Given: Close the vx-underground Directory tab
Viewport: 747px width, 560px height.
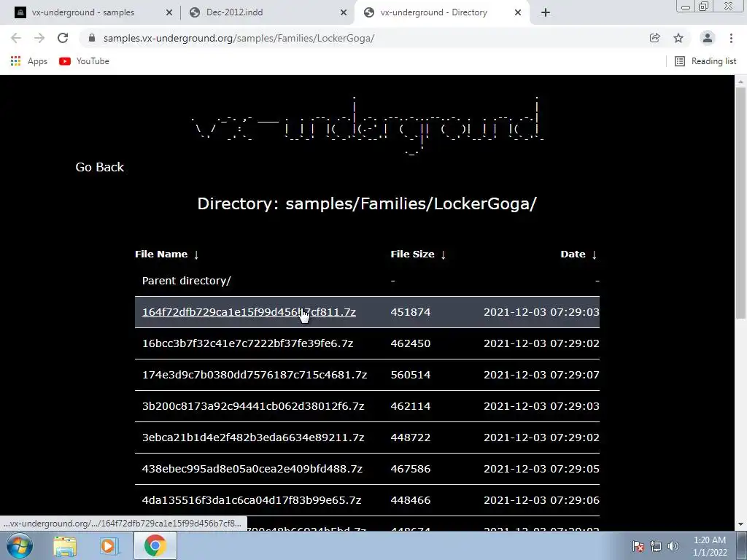Looking at the screenshot, I should click(518, 12).
